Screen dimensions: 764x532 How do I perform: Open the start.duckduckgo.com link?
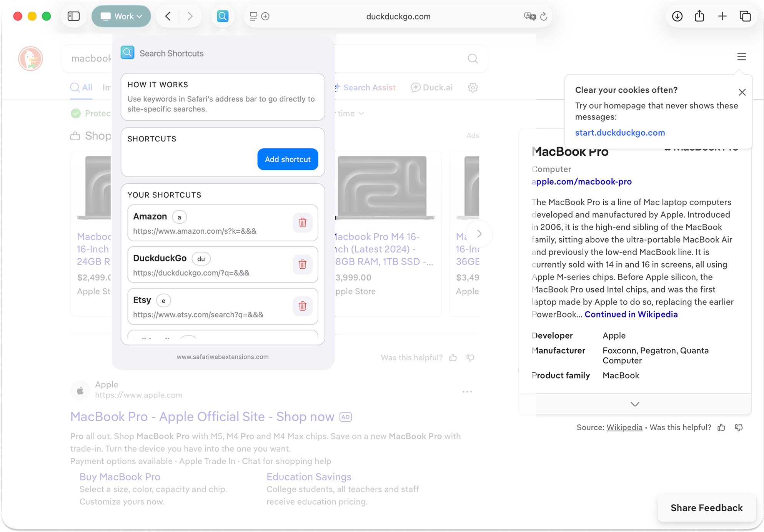coord(620,133)
